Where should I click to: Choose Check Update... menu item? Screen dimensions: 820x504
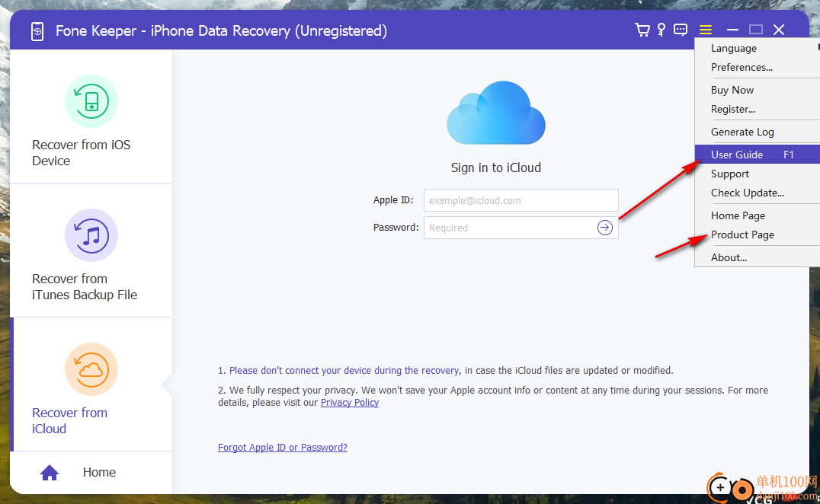pyautogui.click(x=758, y=193)
